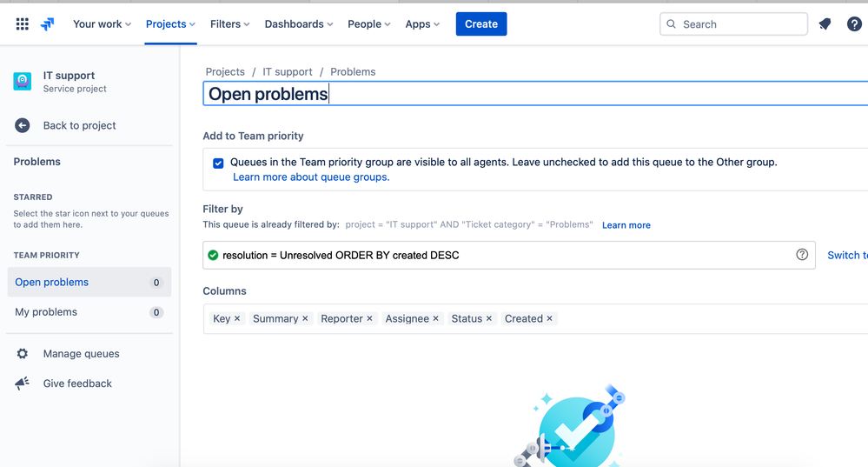Open the help question mark icon
Image resolution: width=868 pixels, height=467 pixels.
(854, 23)
